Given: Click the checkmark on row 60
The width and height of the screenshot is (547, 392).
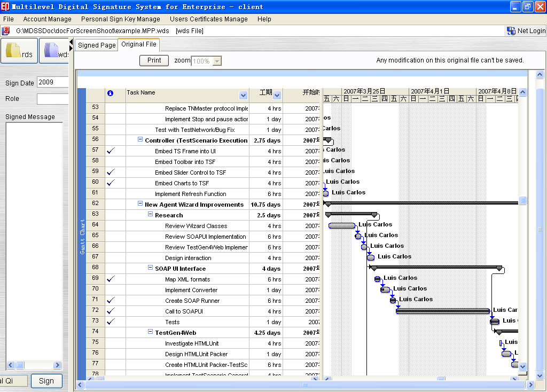Looking at the screenshot, I should pos(111,183).
